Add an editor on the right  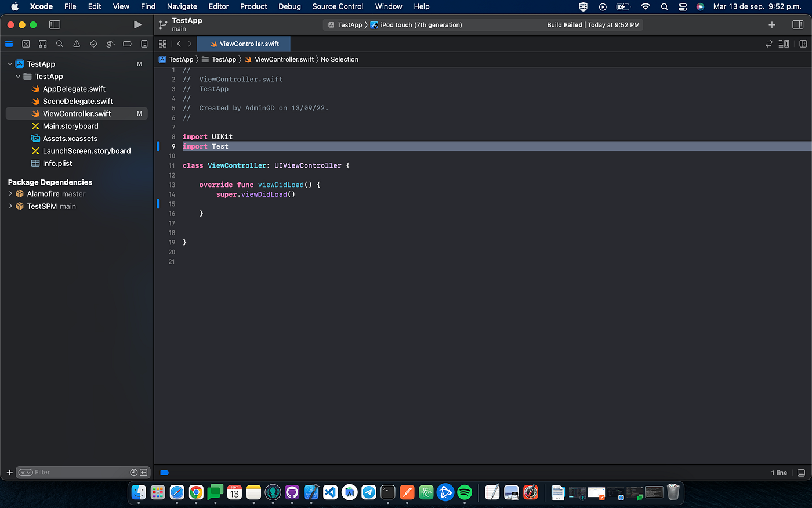803,44
